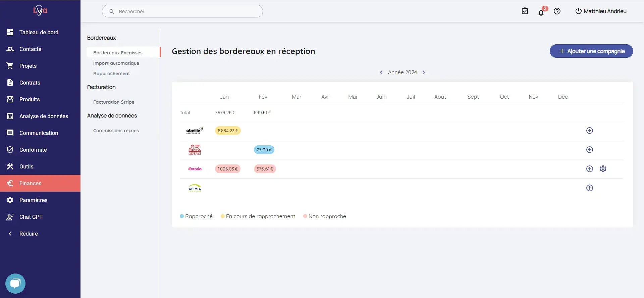
Task: Open the chat support bubble
Action: (15, 284)
